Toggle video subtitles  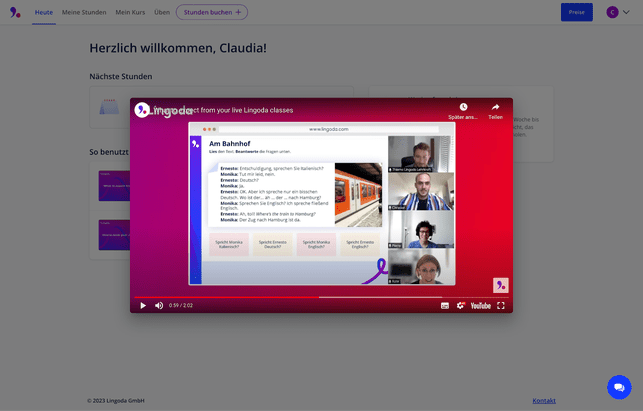tap(445, 305)
